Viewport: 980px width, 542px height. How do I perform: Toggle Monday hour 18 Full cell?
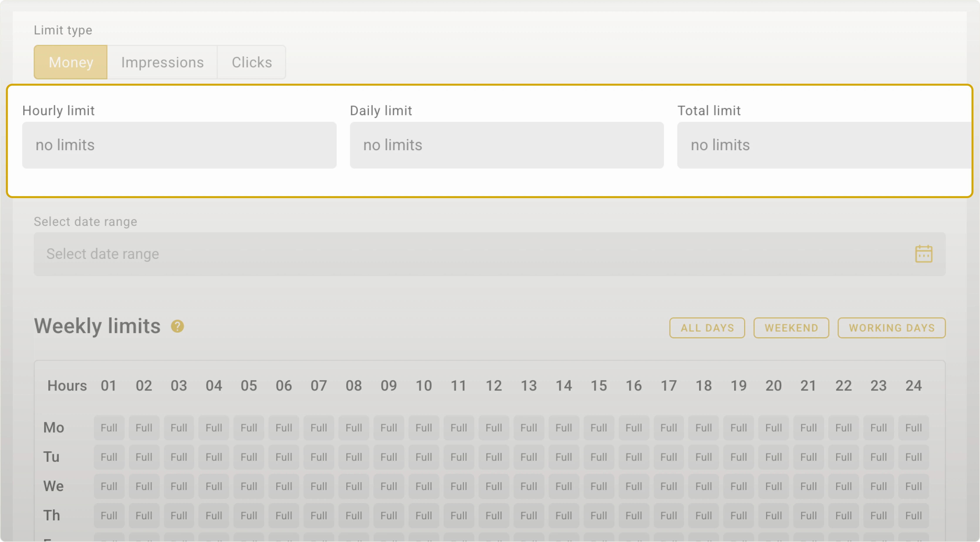tap(703, 427)
